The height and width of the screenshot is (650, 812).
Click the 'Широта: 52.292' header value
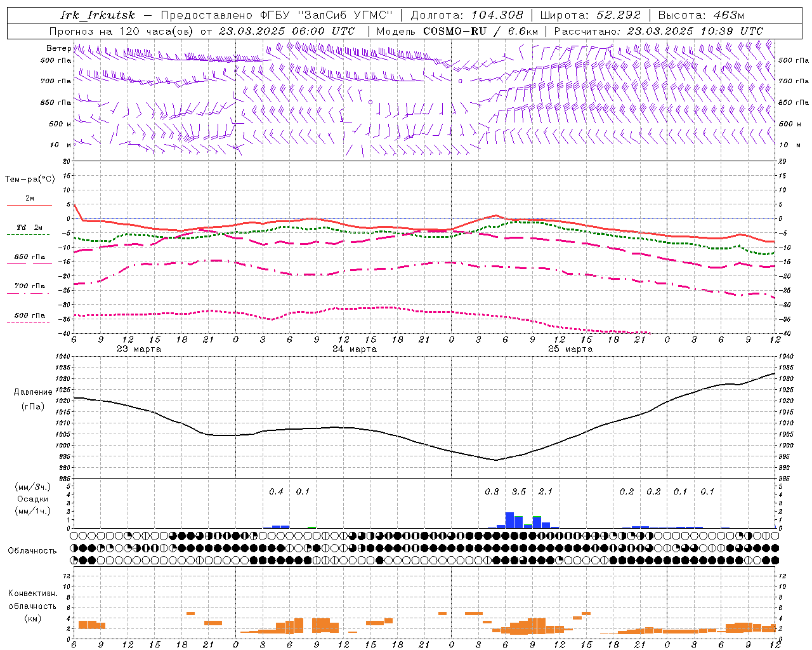591,15
